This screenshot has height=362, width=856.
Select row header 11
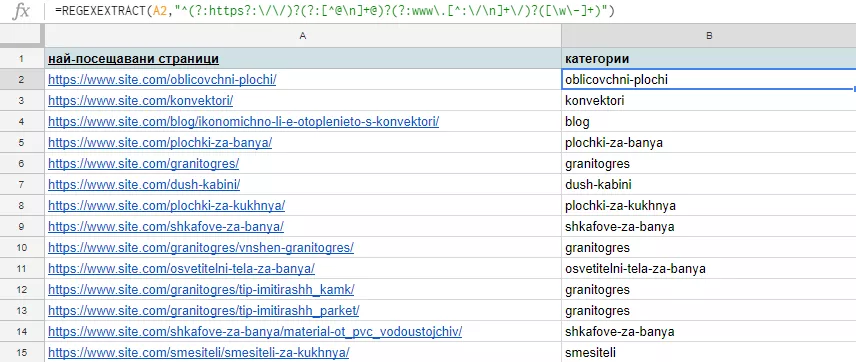21,269
